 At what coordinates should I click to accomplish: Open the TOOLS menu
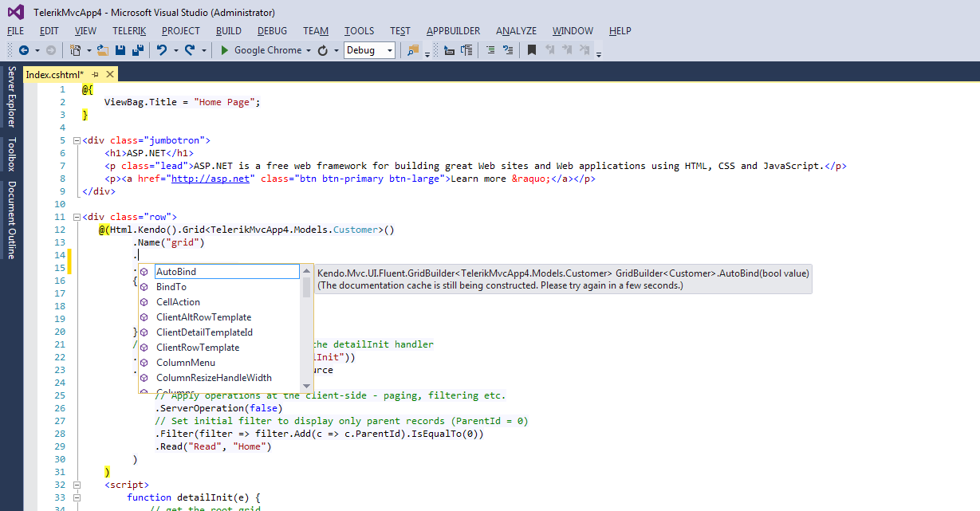360,30
